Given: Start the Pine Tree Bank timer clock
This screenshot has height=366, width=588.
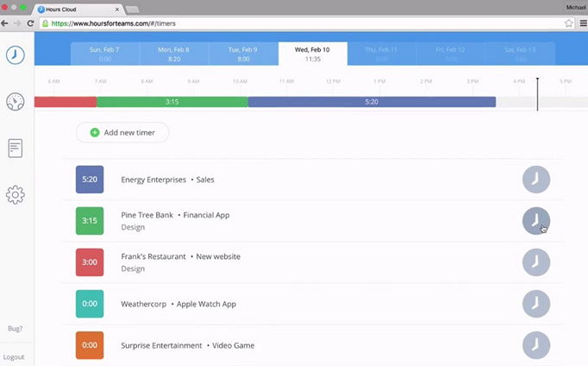Looking at the screenshot, I should pos(535,220).
